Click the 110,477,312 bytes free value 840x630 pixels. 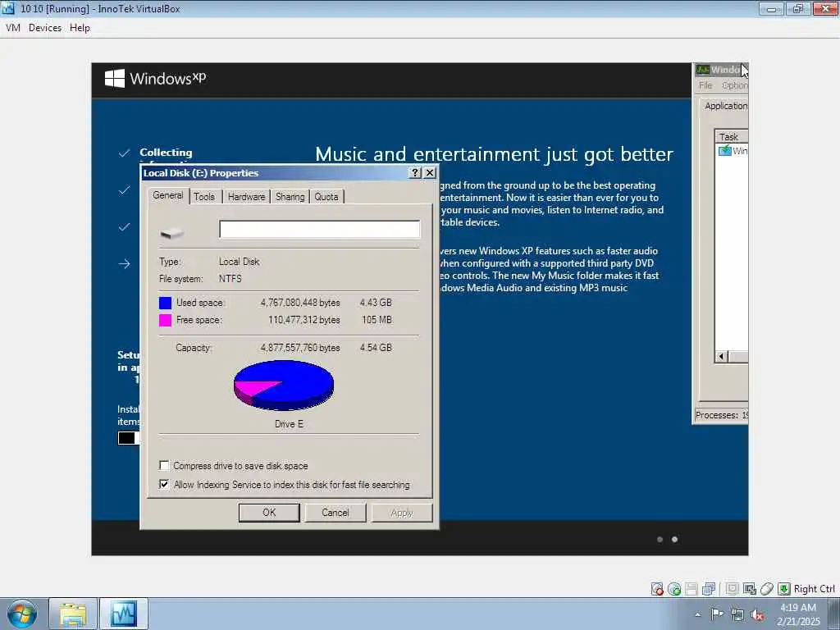(x=304, y=320)
